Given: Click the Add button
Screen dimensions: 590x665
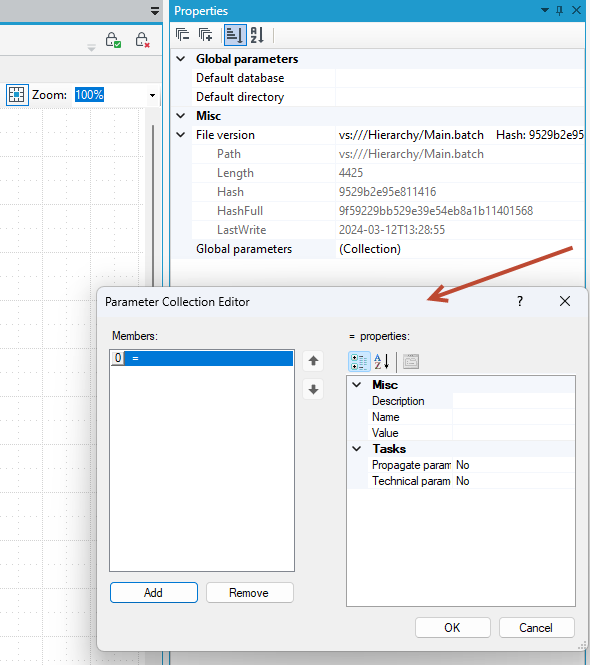Looking at the screenshot, I should (x=154, y=592).
